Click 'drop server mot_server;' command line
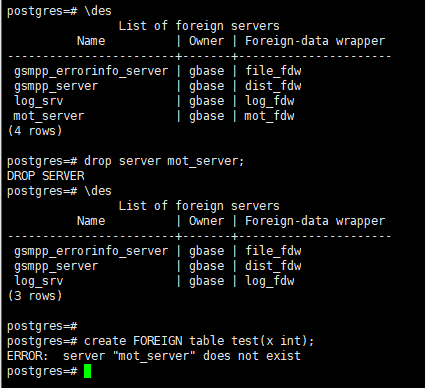 coord(164,161)
